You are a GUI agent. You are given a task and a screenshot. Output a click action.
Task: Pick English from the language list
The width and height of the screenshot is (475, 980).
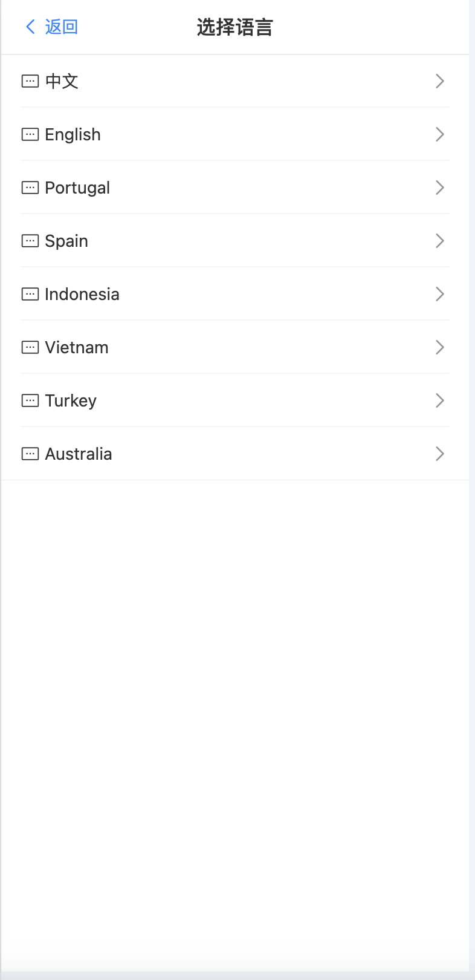point(235,134)
